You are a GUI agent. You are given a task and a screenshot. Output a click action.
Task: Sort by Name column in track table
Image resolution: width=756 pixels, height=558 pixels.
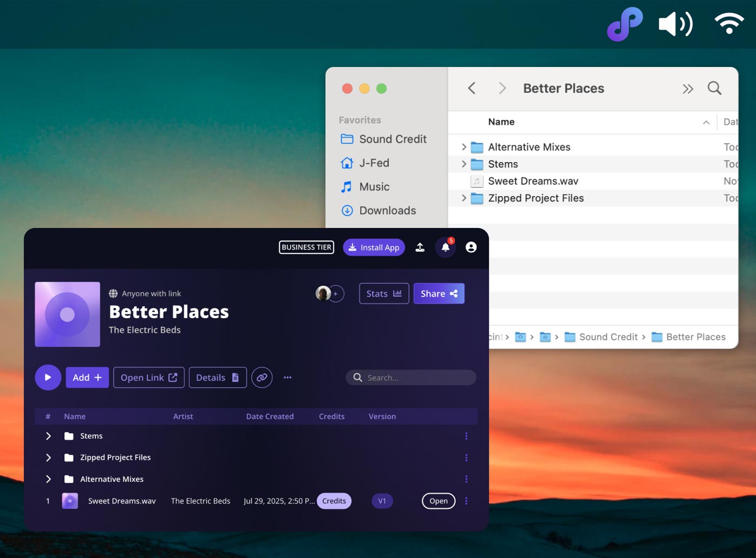point(75,416)
